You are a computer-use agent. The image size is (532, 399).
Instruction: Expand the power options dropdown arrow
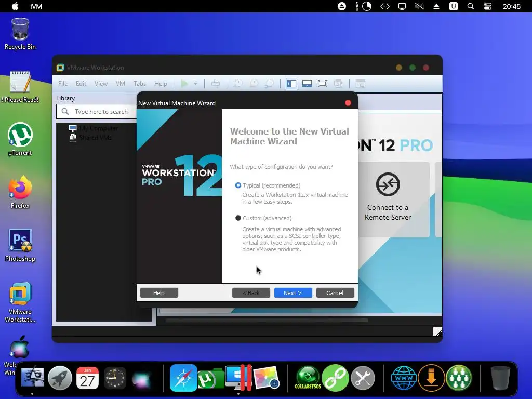tap(195, 84)
